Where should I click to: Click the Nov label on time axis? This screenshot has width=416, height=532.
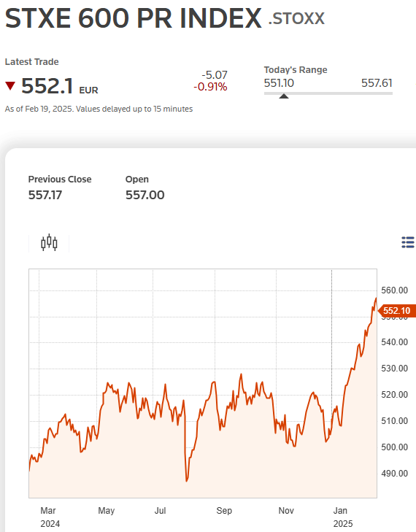286,511
